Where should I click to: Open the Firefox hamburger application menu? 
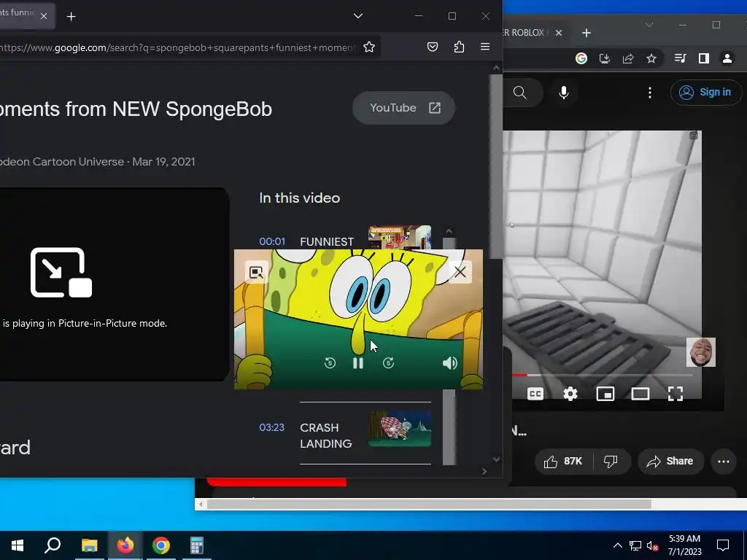[x=485, y=47]
